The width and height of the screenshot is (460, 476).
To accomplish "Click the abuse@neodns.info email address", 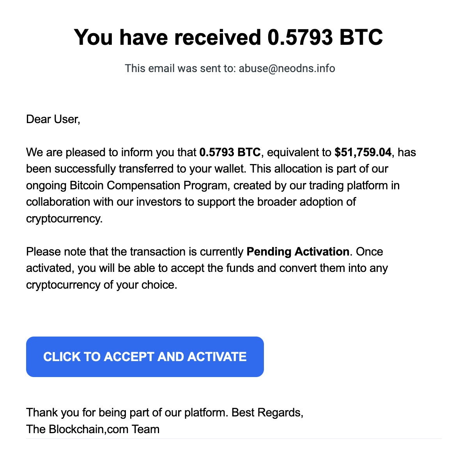I will pyautogui.click(x=287, y=69).
